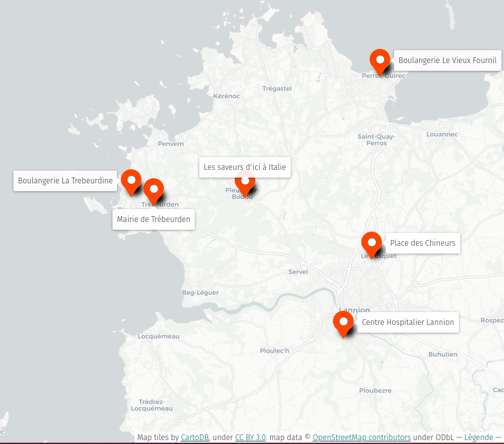Click the 'Boulangerie La Trebeurdine' tooltip label
The width and height of the screenshot is (504, 444).
[66, 181]
